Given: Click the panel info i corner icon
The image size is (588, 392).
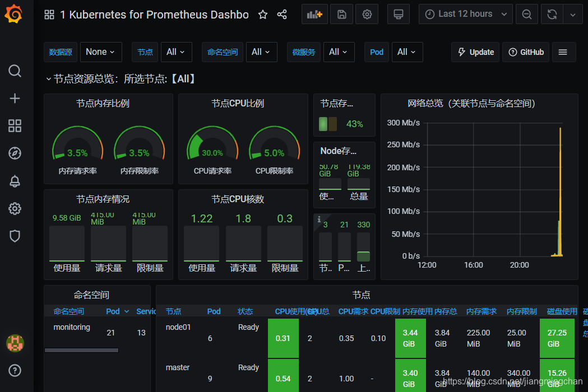Looking at the screenshot, I should coord(319,219).
